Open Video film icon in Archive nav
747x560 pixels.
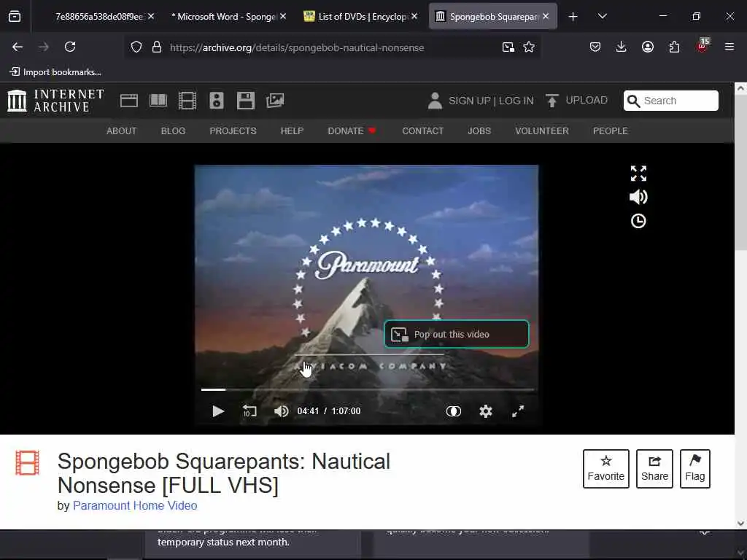click(187, 101)
